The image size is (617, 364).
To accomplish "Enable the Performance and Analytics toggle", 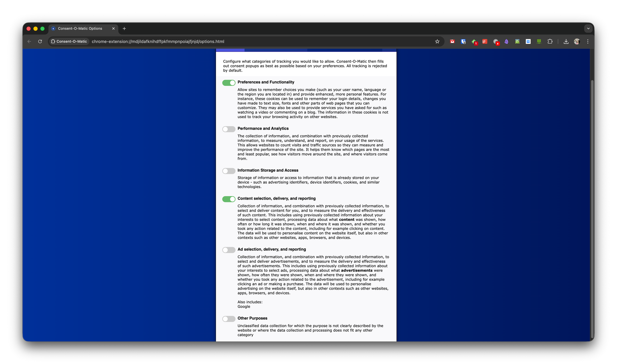I will [229, 129].
